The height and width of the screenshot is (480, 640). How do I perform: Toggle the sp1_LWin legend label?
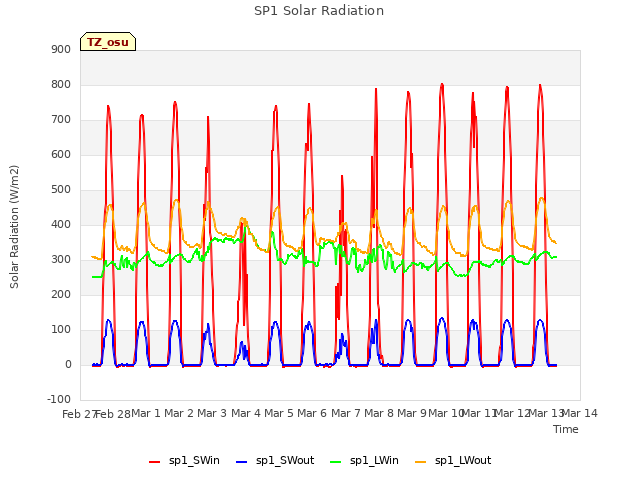tap(374, 461)
